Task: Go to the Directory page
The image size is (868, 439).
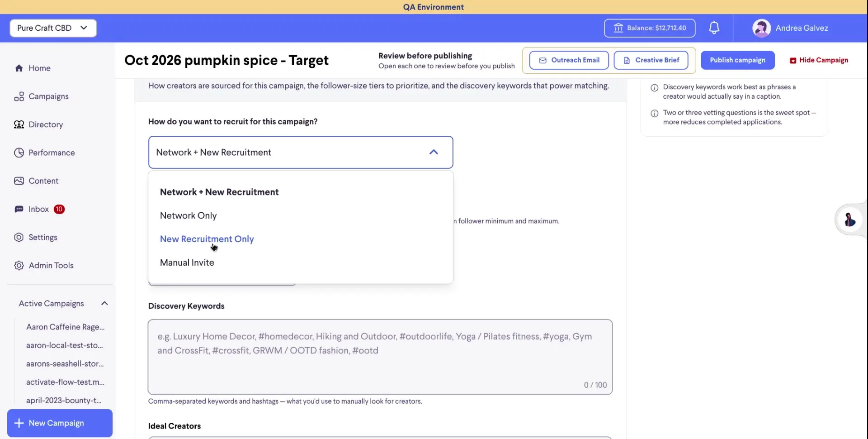Action: coord(46,124)
